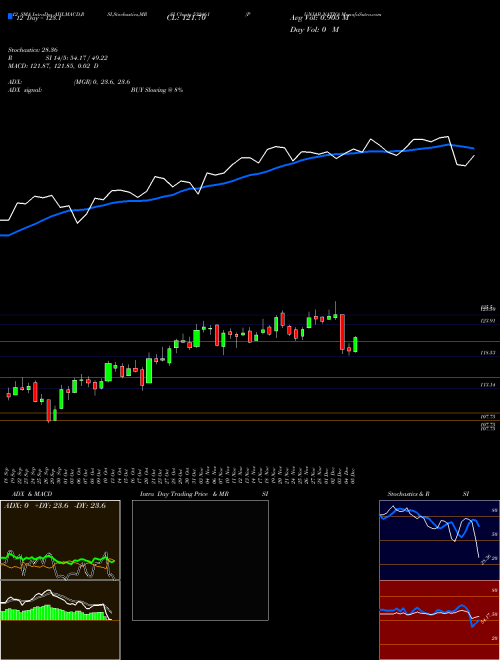This screenshot has width=500, height=660.
Task: Click the 'CL: 121.70' closing price text
Action: point(186,18)
